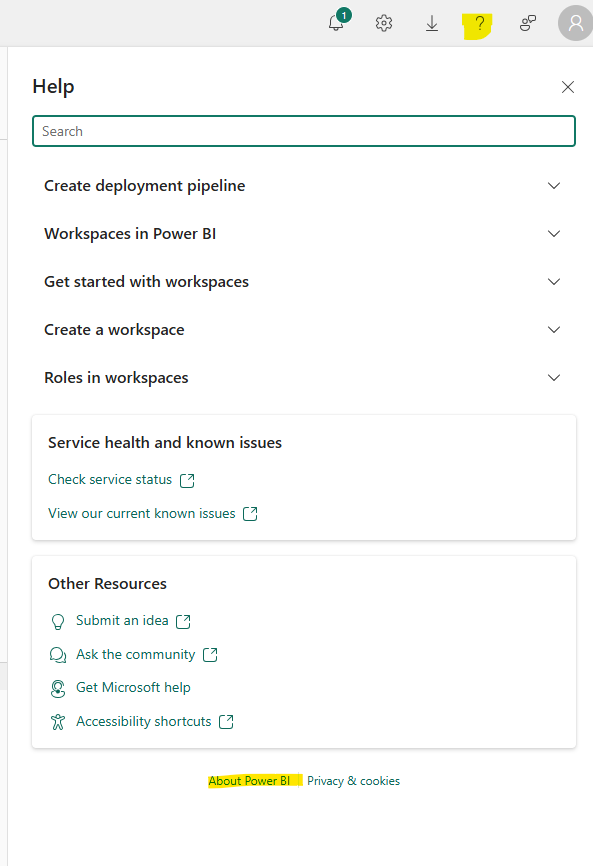Click external-link icon after Ask the community
The image size is (593, 866).
[x=210, y=655]
